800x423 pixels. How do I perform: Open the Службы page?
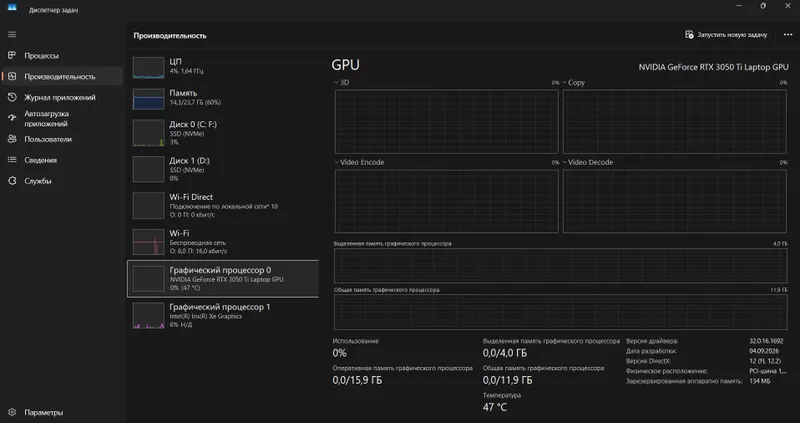(x=61, y=181)
